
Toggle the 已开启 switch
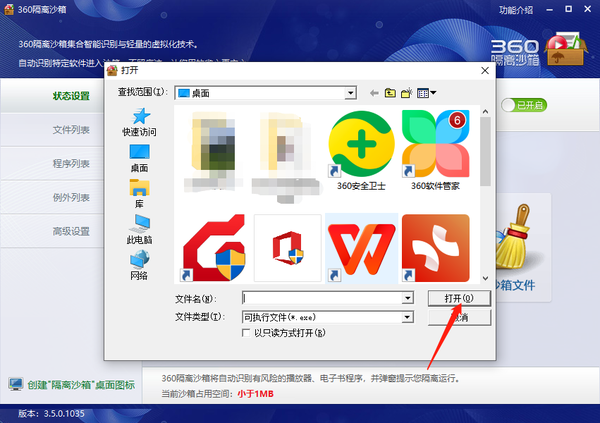[x=524, y=105]
